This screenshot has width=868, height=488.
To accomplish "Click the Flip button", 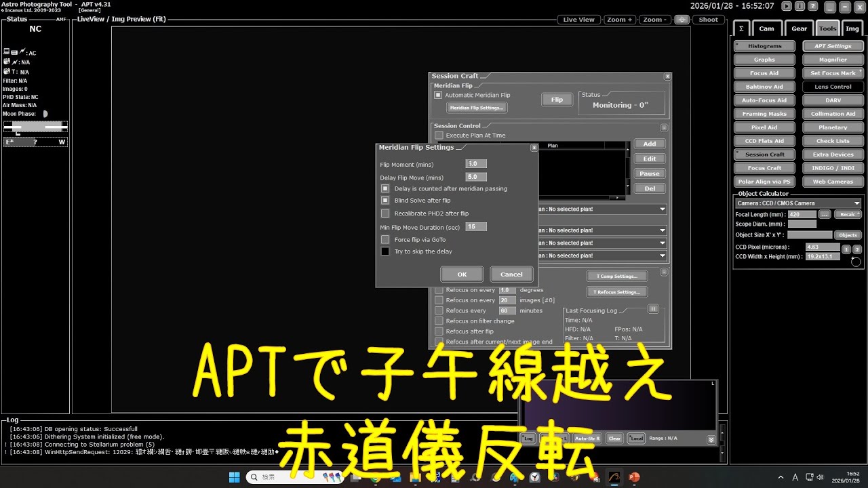I will tap(557, 100).
